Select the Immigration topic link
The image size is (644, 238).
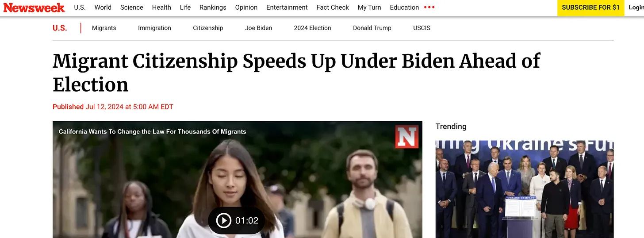click(154, 28)
